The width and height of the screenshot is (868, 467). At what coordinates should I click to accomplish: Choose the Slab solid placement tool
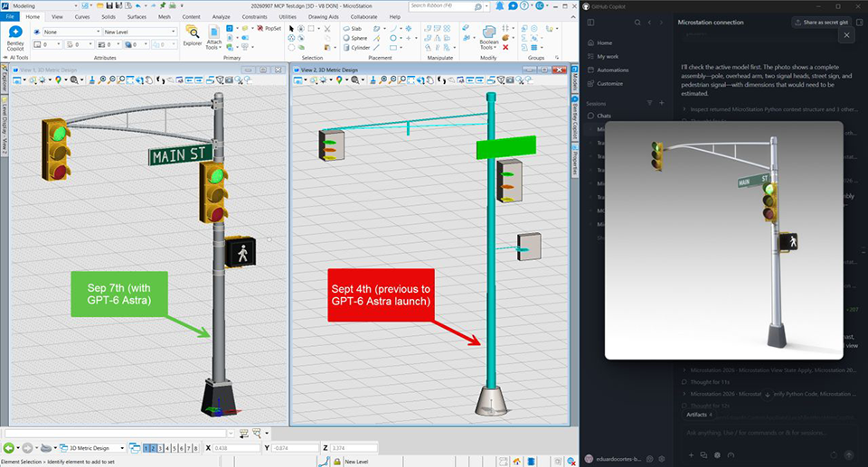[x=352, y=28]
